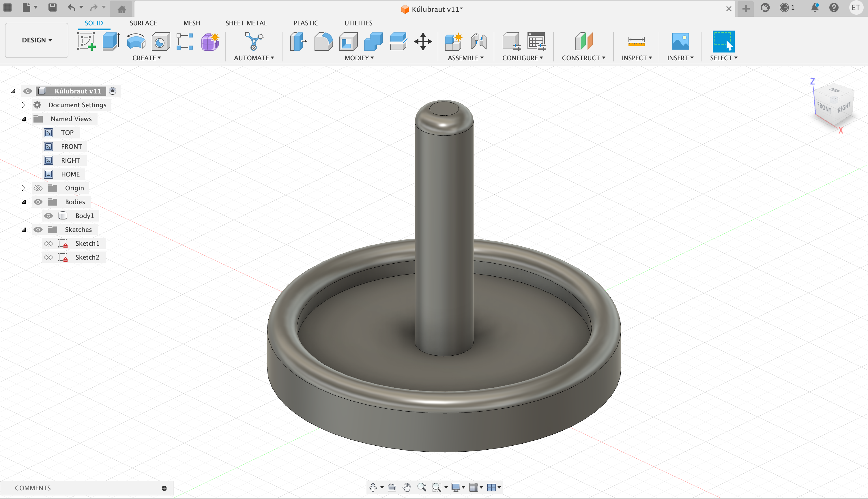This screenshot has height=499, width=868.
Task: Save the document with the Save icon
Action: (x=52, y=7)
